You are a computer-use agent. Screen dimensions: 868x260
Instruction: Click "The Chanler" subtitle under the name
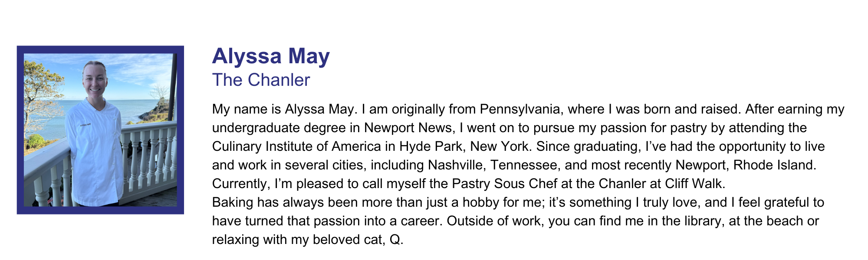click(x=261, y=80)
